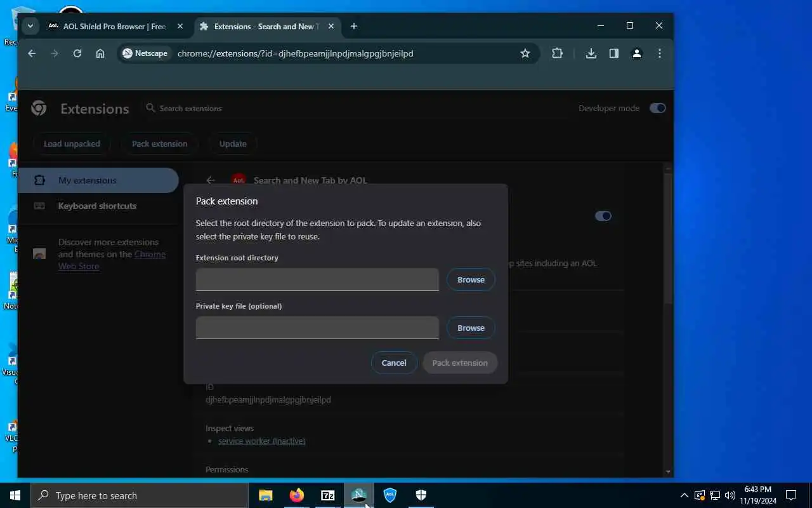Show hidden system tray icons
The height and width of the screenshot is (508, 812).
point(684,495)
